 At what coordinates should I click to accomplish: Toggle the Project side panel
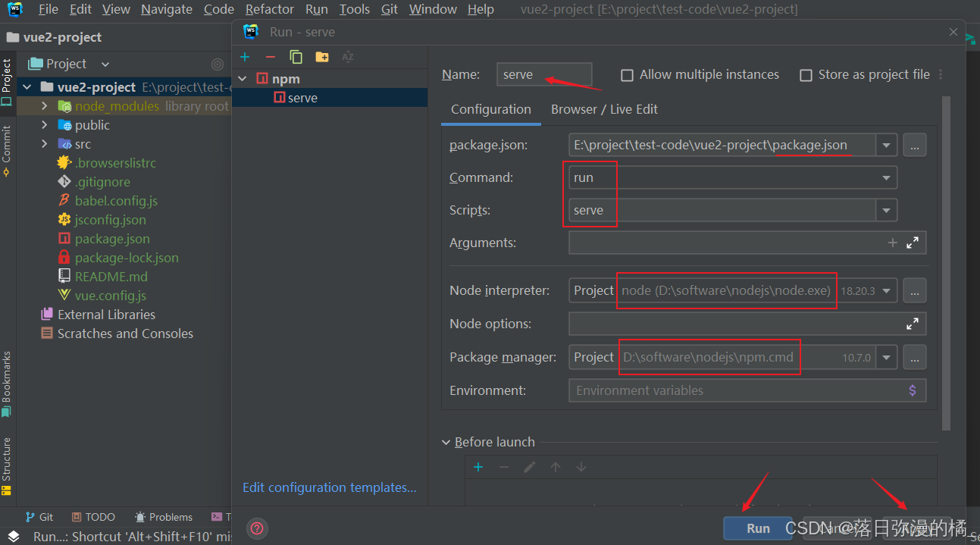coord(7,82)
